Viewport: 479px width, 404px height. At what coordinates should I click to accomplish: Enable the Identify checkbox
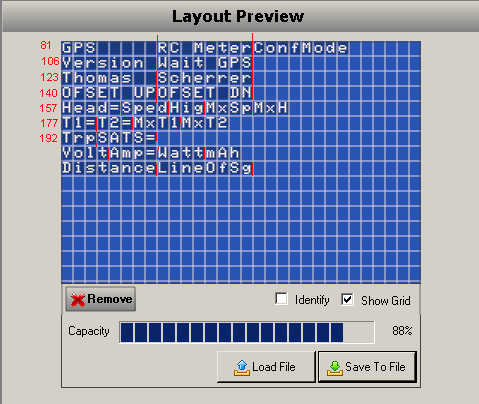pyautogui.click(x=281, y=299)
